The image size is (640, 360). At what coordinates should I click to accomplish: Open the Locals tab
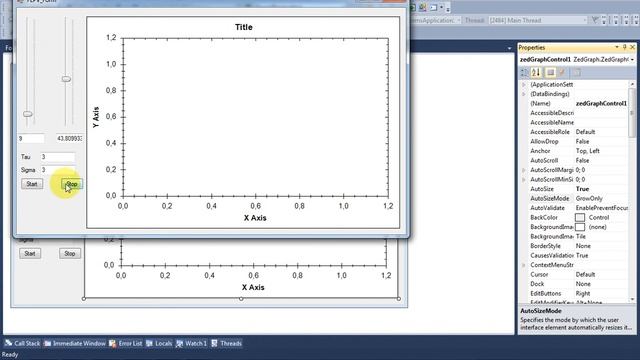tap(159, 343)
